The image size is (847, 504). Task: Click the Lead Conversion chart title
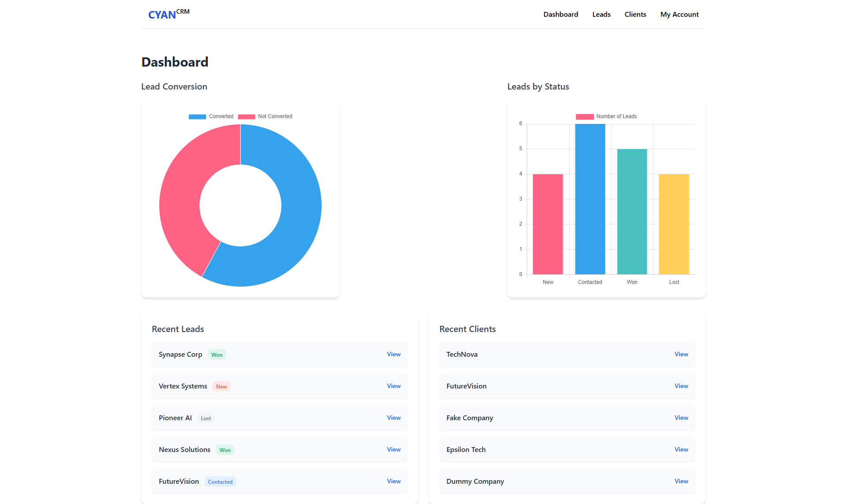(x=174, y=86)
